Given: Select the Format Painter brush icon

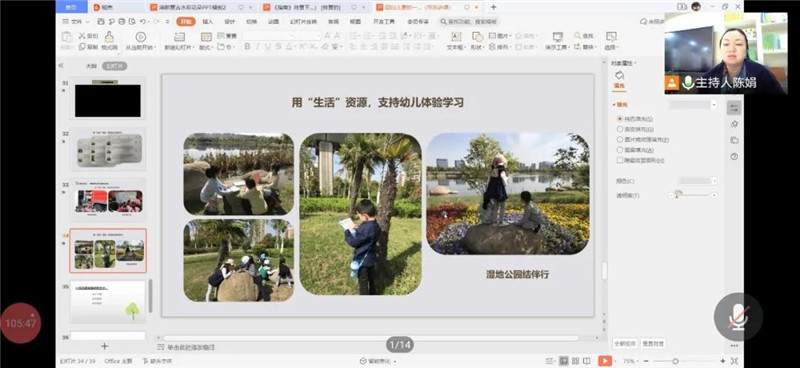Looking at the screenshot, I should (109, 37).
